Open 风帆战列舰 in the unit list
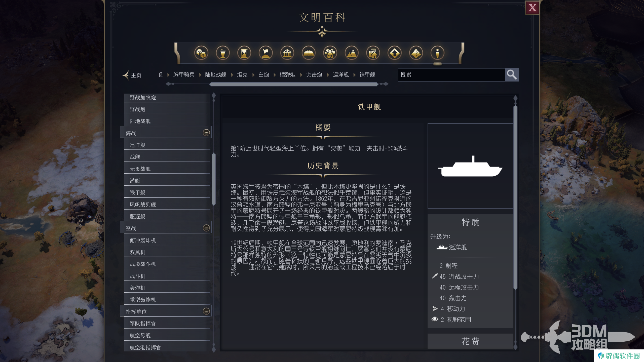The width and height of the screenshot is (644, 362). click(x=167, y=205)
